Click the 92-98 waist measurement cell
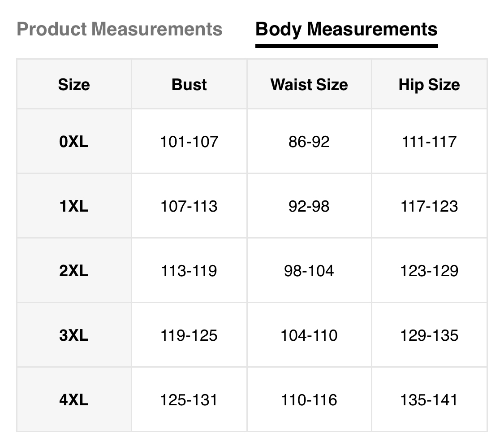504x447 pixels. (309, 206)
